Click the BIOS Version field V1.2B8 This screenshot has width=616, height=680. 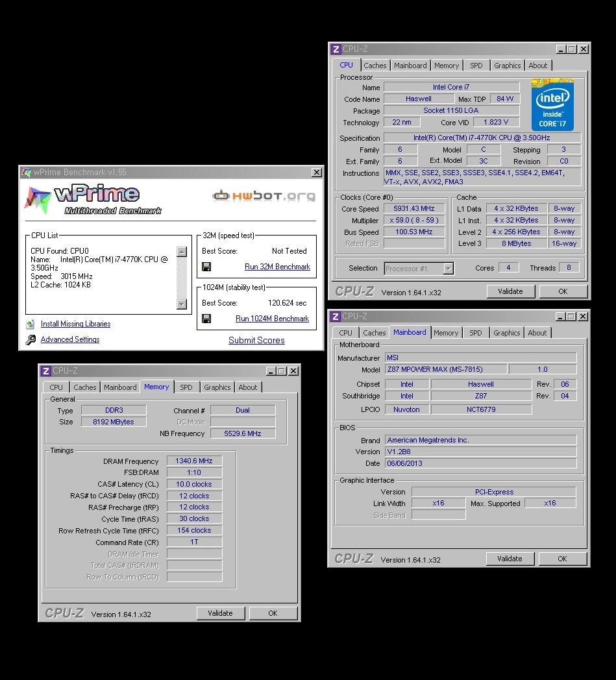[480, 452]
